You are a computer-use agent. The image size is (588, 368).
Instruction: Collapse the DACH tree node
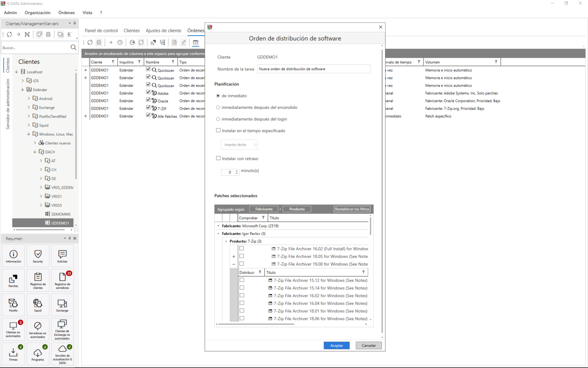[35, 152]
